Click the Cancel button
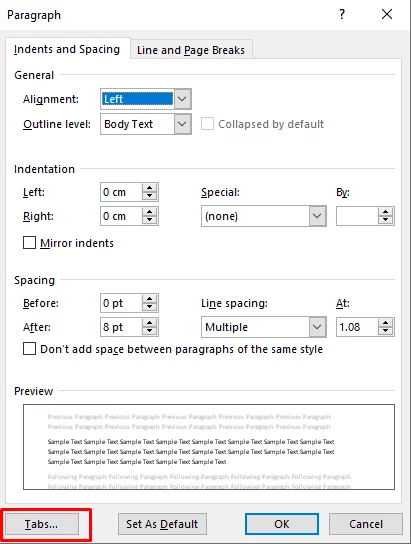Viewport: 411px width, 544px height. (366, 524)
